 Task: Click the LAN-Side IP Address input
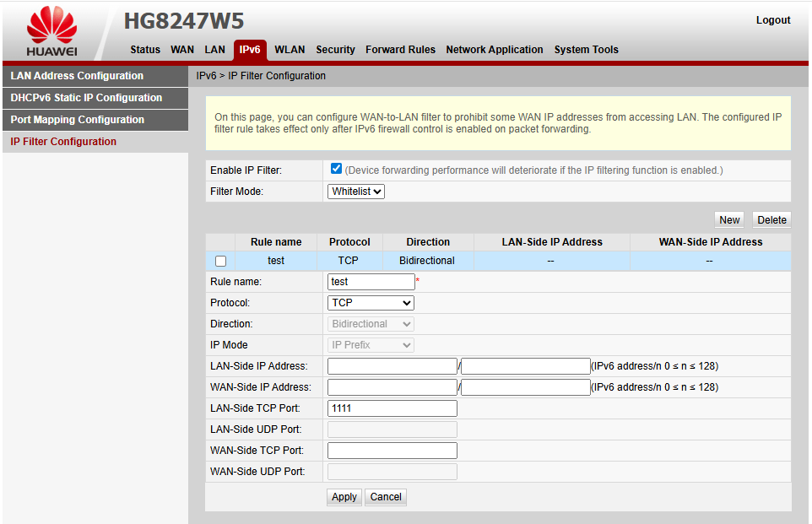[x=392, y=366]
